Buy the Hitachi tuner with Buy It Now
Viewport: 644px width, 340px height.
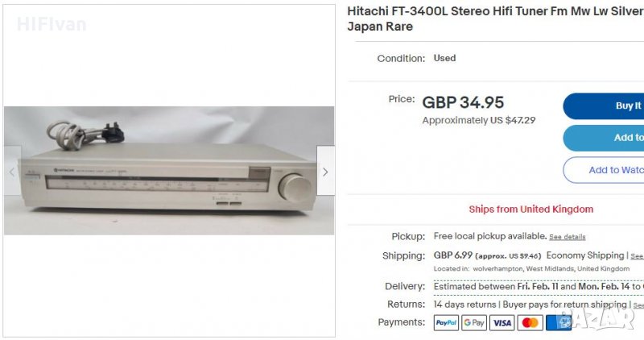coord(603,106)
